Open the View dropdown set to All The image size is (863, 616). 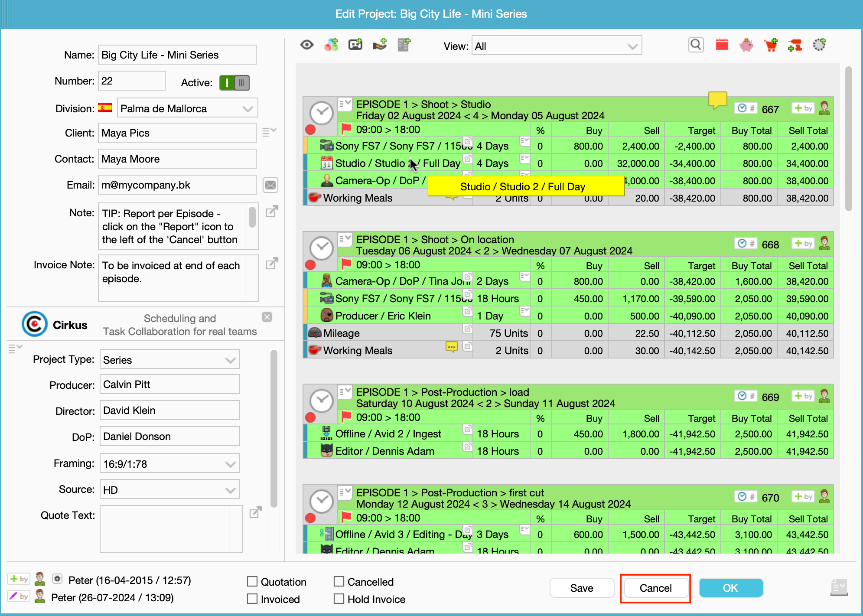tap(556, 46)
